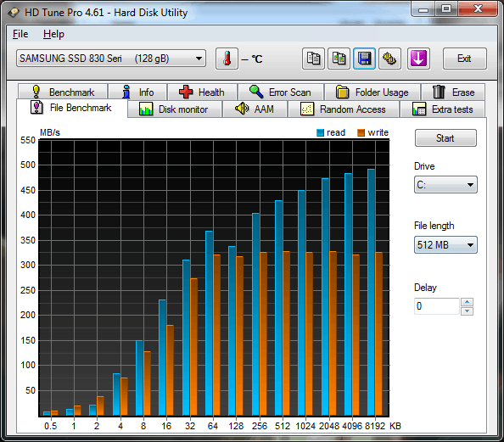504x442 pixels.
Task: Switch to the Error Scan tab
Action: point(281,92)
